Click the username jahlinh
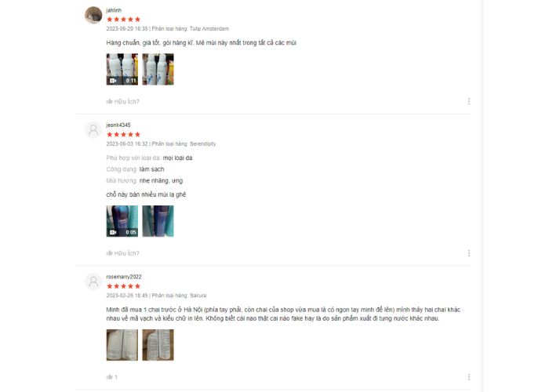This screenshot has height=392, width=549. pyautogui.click(x=114, y=10)
